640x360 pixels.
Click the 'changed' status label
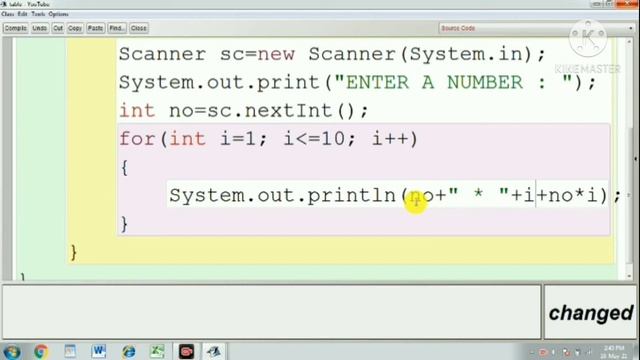pyautogui.click(x=590, y=313)
